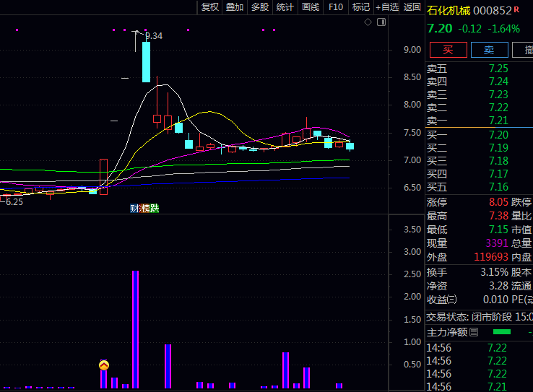Click the red R mark beside stock code
This screenshot has width=533, height=392.
(x=516, y=10)
